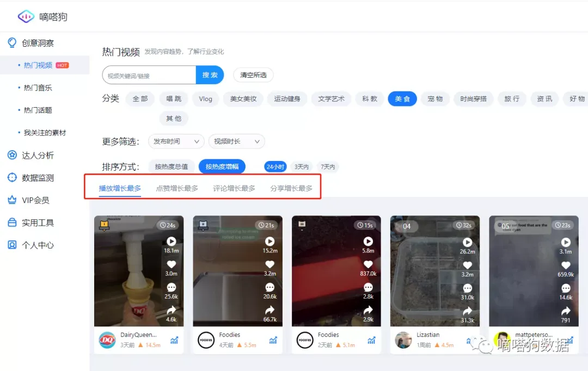The image size is (588, 371).
Task: Open 实用工具 toolbox icon in sidebar
Action: coord(12,222)
